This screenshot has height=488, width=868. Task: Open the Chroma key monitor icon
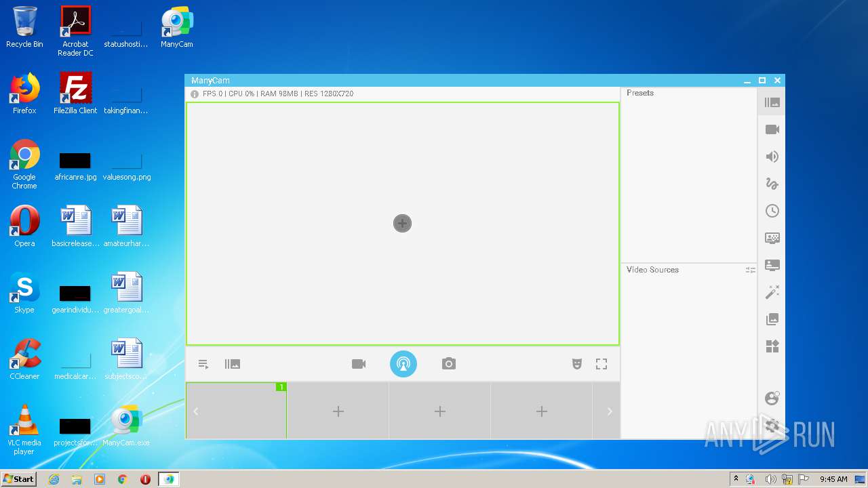coord(772,238)
